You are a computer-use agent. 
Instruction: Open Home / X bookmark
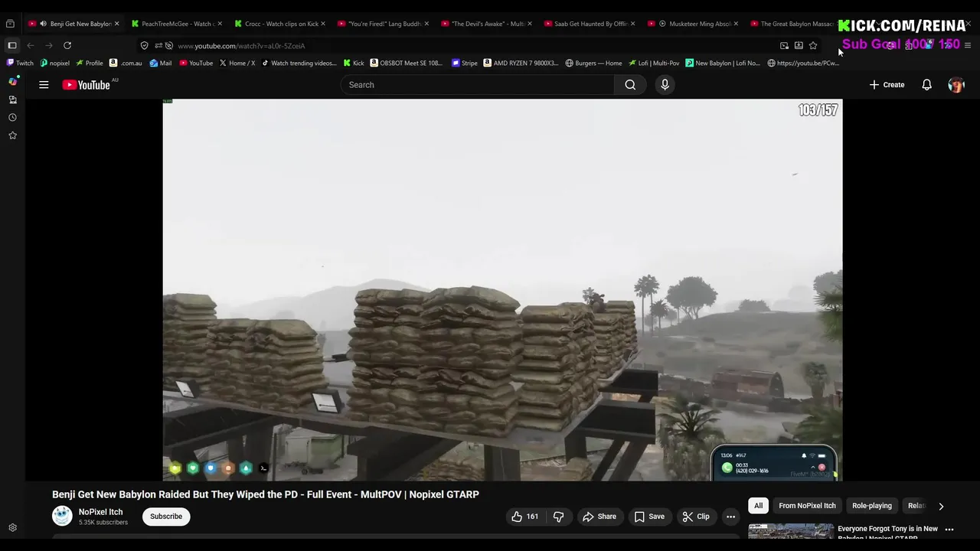(237, 63)
